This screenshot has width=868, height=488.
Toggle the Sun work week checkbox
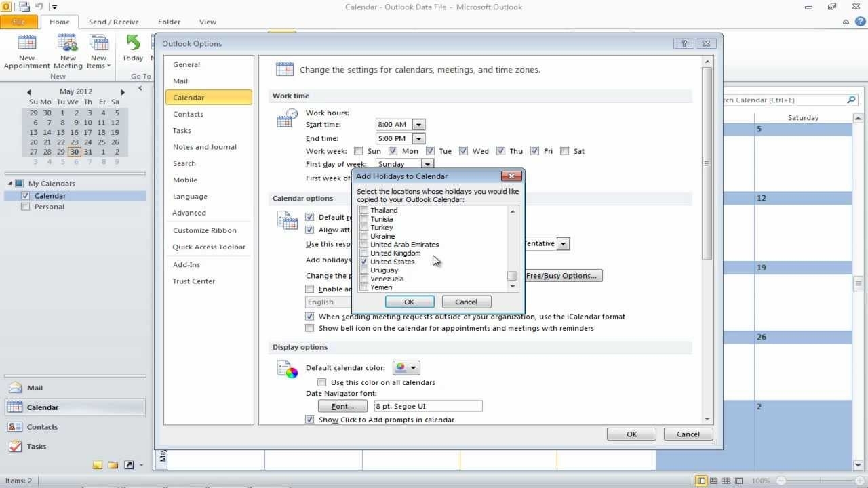[x=358, y=151]
